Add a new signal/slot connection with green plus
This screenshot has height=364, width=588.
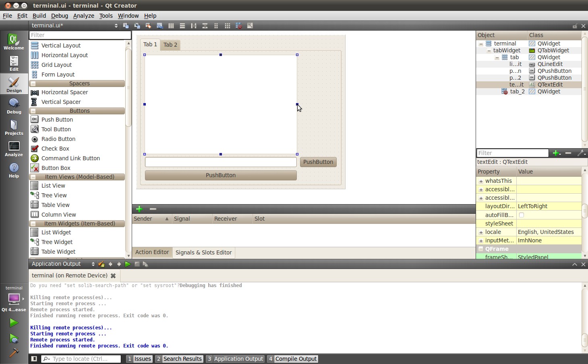139,209
